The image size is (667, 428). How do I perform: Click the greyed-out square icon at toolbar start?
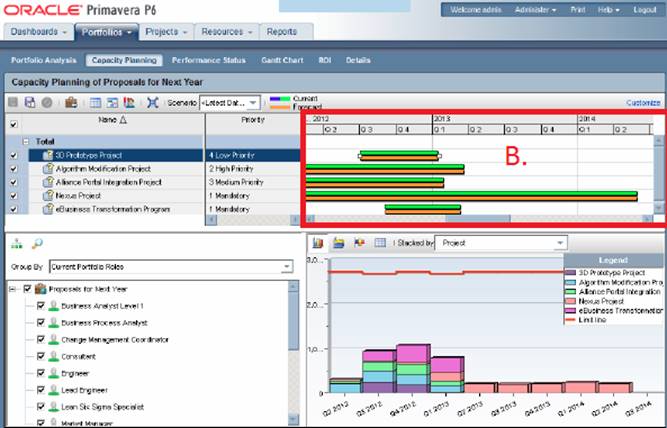[13, 102]
